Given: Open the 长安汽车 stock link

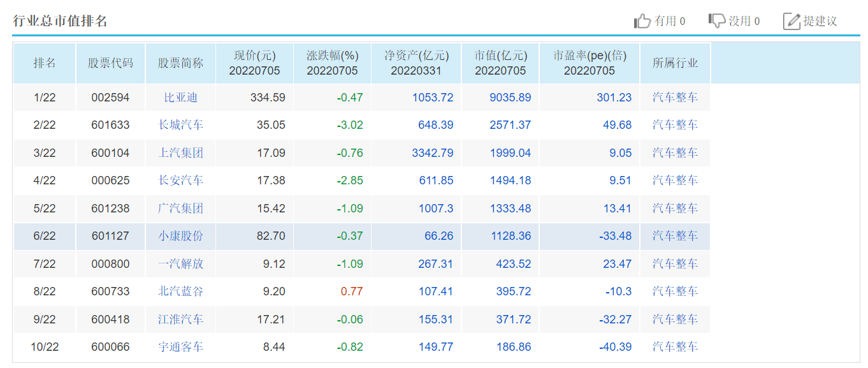Looking at the screenshot, I should [x=181, y=180].
